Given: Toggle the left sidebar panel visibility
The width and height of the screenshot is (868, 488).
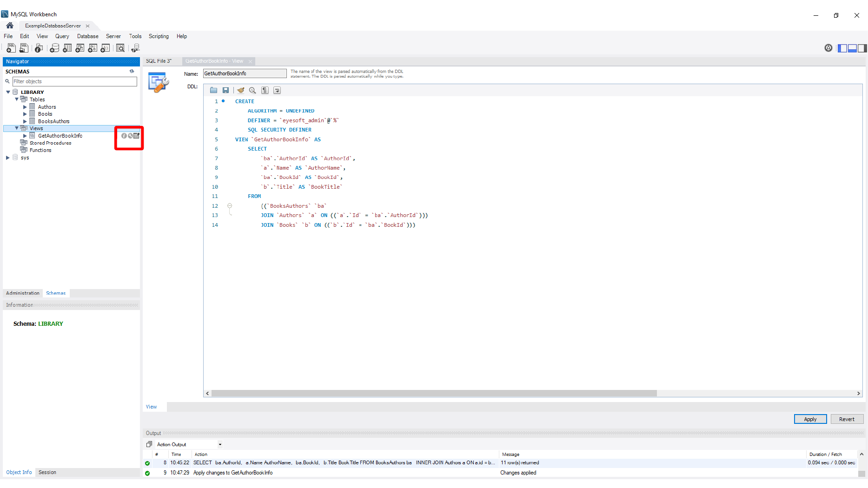Looking at the screenshot, I should [x=842, y=48].
